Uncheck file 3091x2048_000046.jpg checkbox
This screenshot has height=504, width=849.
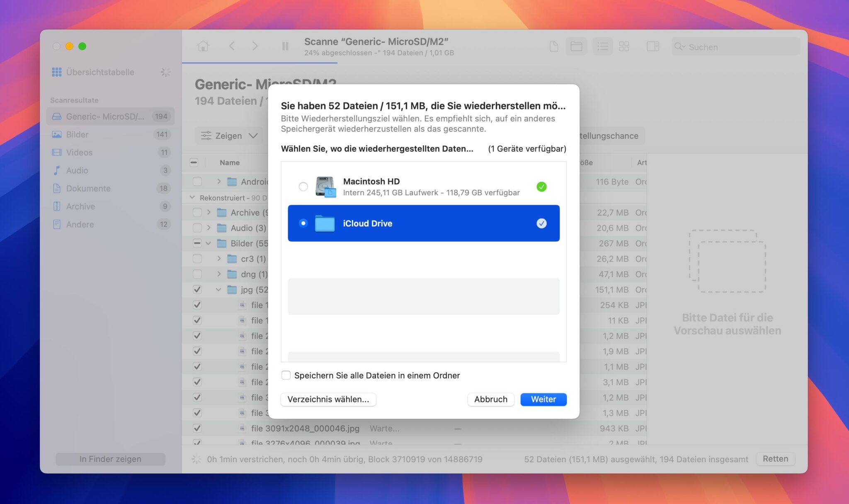point(197,428)
